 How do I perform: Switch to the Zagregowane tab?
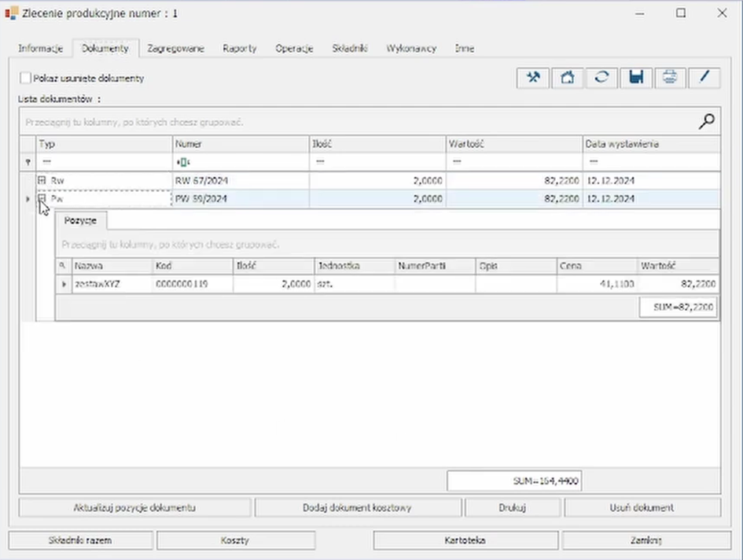pos(175,48)
